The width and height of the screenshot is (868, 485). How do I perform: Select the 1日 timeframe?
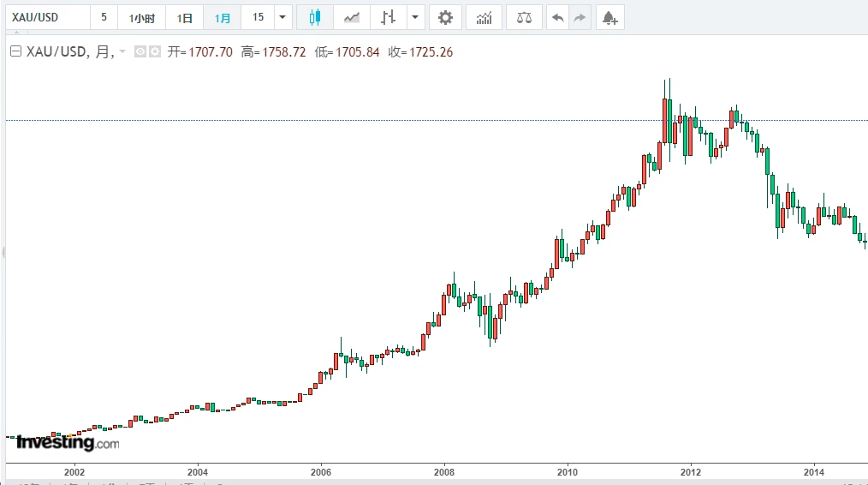184,17
